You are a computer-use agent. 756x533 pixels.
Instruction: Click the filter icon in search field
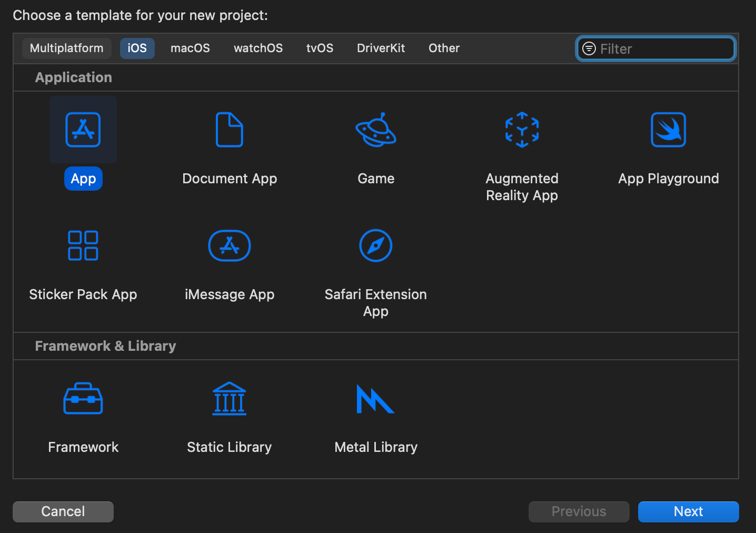[x=589, y=48]
